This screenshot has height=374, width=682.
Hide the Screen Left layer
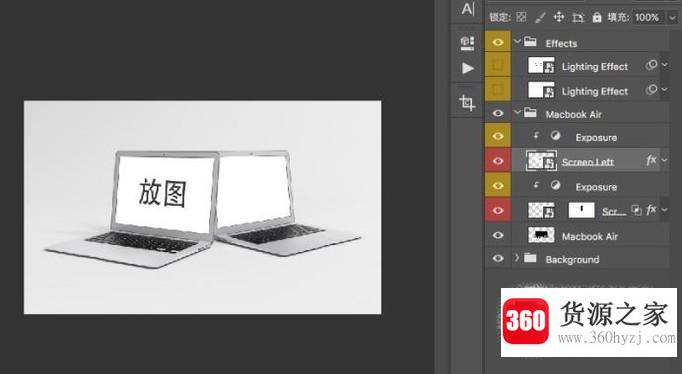point(498,161)
